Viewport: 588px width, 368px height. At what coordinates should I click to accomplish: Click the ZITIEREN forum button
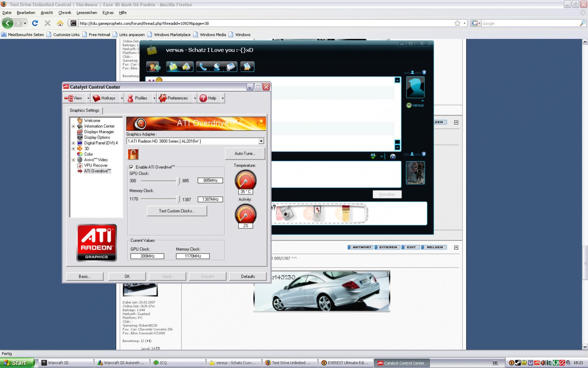coord(388,247)
